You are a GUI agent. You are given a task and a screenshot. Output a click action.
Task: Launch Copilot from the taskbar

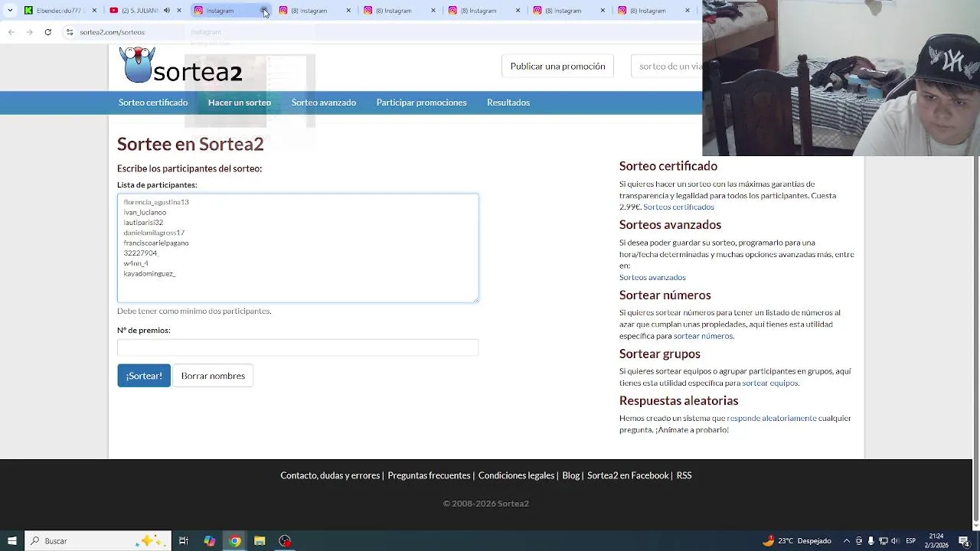209,541
